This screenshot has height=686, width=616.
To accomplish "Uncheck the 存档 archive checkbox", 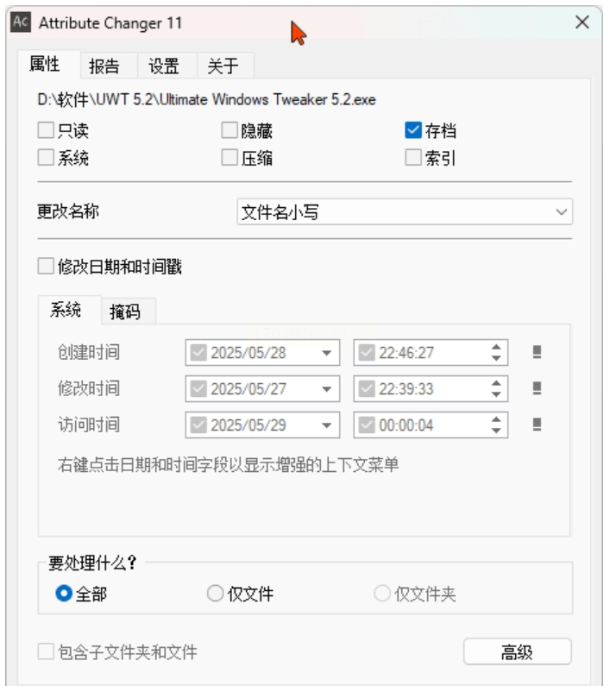I will pos(413,131).
